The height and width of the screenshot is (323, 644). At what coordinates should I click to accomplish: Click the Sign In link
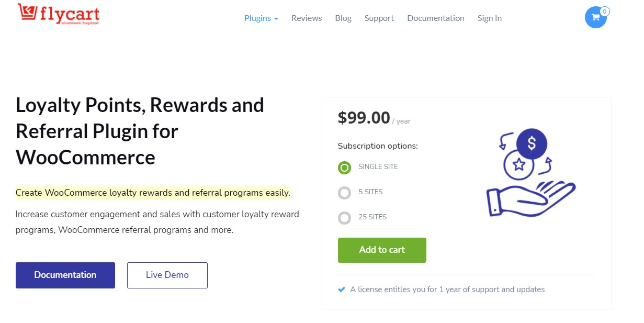coord(490,18)
